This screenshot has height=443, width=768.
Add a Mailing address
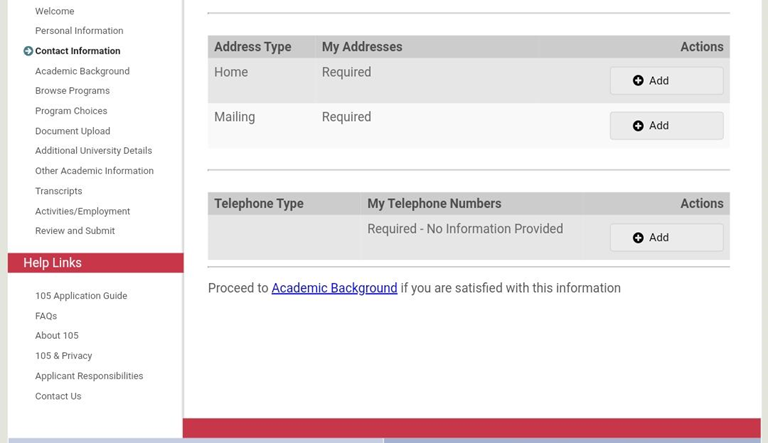click(x=666, y=126)
